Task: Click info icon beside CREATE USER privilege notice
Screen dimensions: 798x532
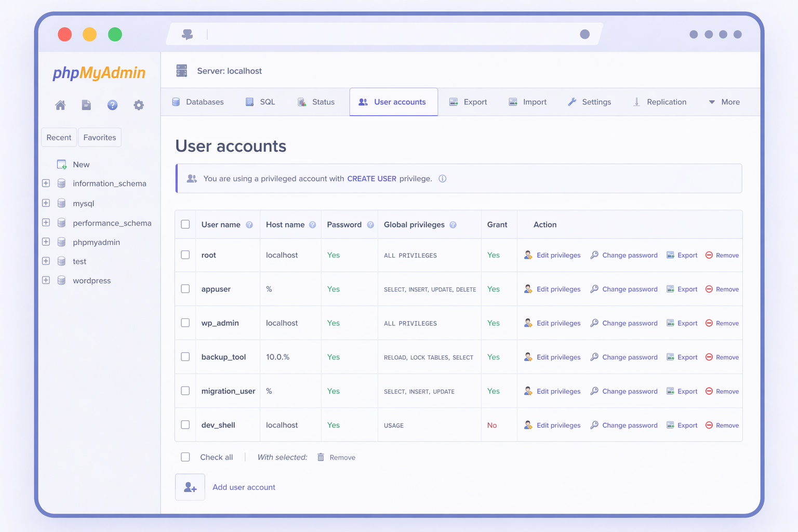Action: [x=443, y=179]
